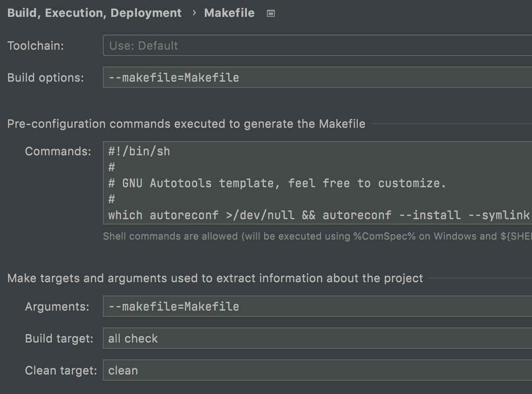Image resolution: width=532 pixels, height=394 pixels.
Task: Open the Build, Execution, Deployment breadcrumb
Action: point(94,13)
